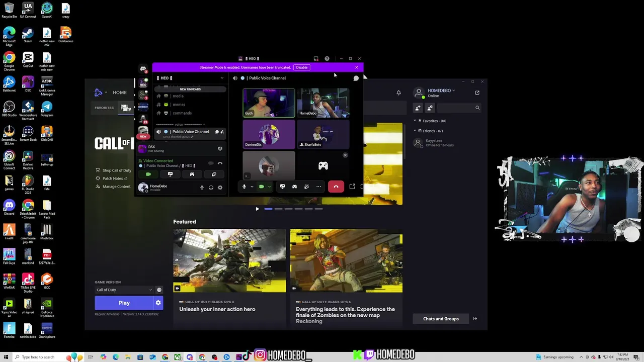Open soundboard in bottom call controls
Image resolution: width=644 pixels, height=362 pixels.
click(x=306, y=187)
